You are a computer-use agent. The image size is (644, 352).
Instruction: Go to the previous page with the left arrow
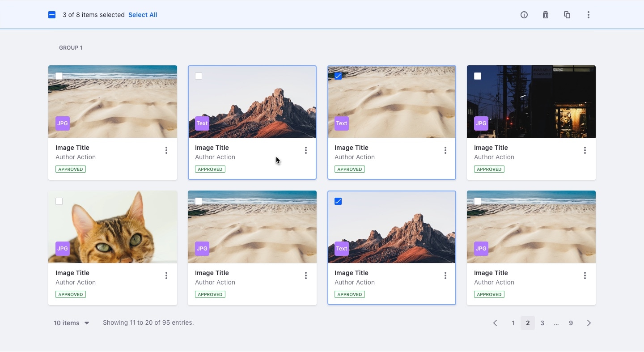click(495, 322)
